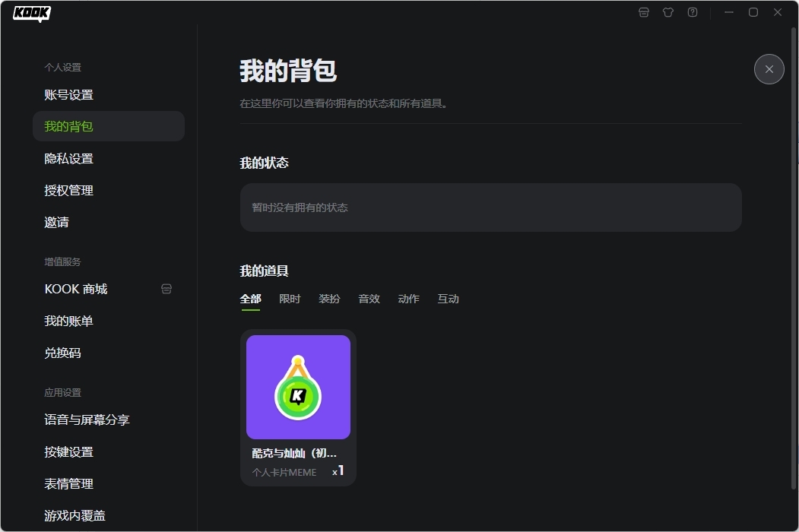799x532 pixels.
Task: Open the help question-mark icon in the title bar
Action: (692, 12)
